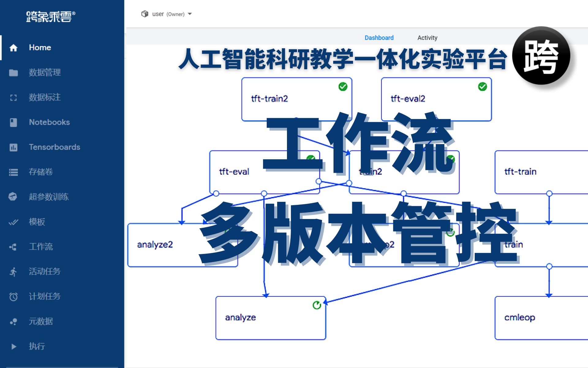Open 工作流 sidebar section
588x368 pixels.
41,247
